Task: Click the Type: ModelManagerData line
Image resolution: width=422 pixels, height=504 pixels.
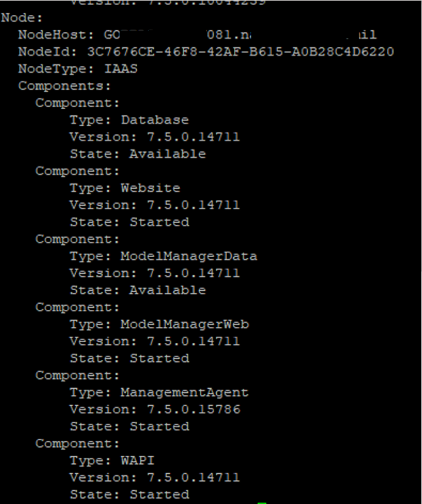Action: pyautogui.click(x=163, y=256)
